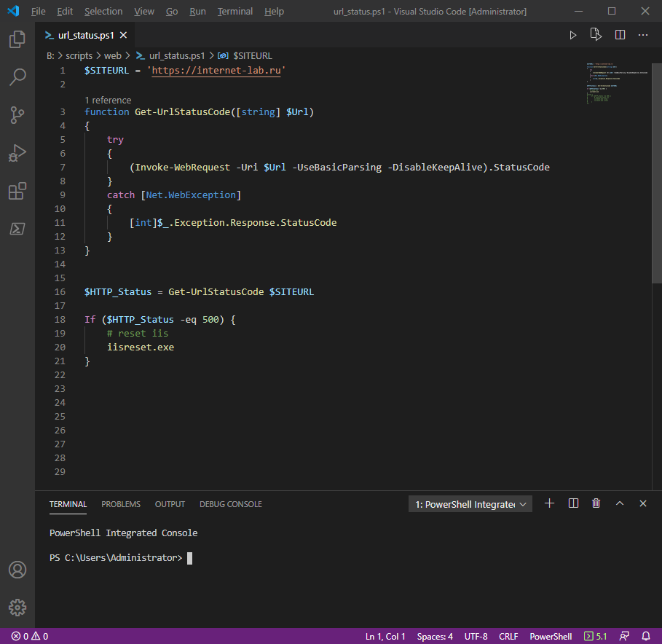Open the Go menu
This screenshot has width=662, height=644.
(172, 12)
